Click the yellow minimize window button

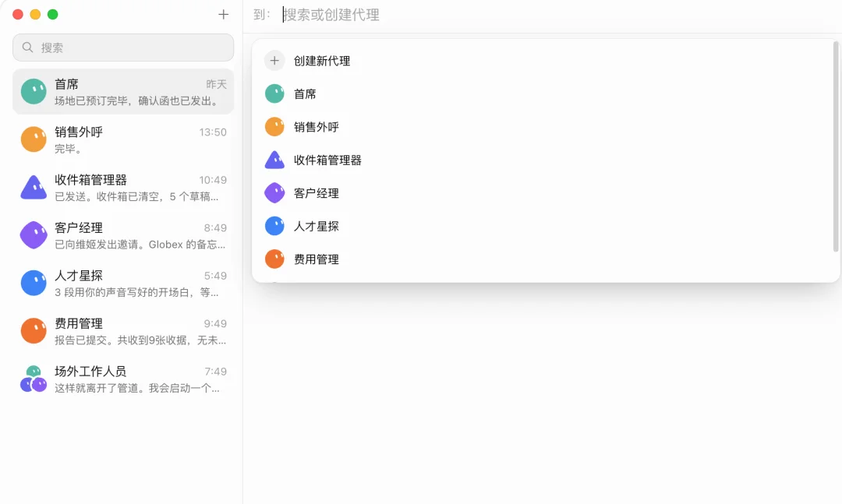[35, 15]
